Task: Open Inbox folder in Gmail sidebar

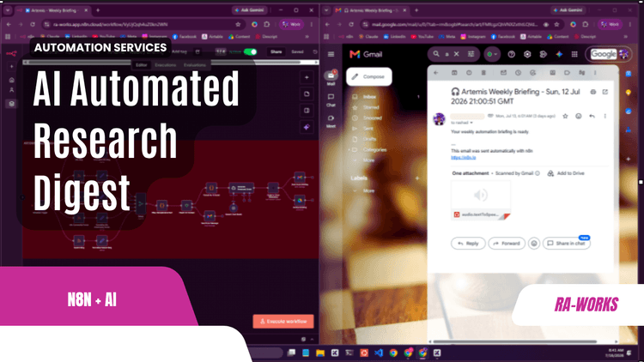Action: tap(369, 97)
